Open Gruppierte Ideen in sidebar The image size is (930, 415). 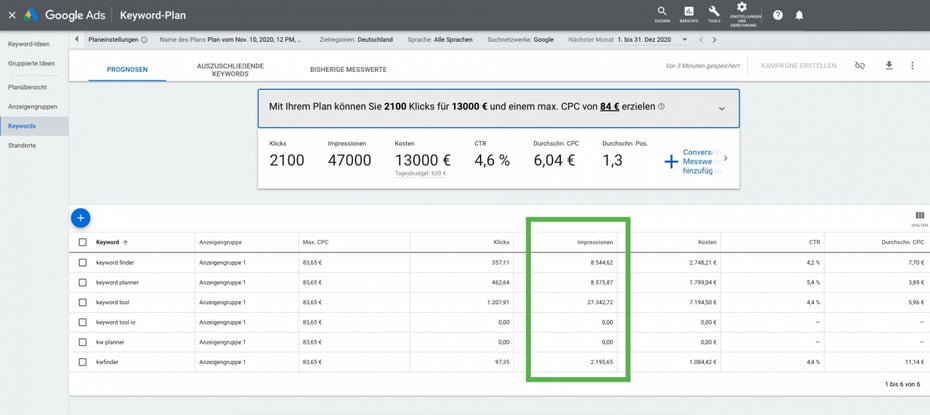[x=31, y=63]
